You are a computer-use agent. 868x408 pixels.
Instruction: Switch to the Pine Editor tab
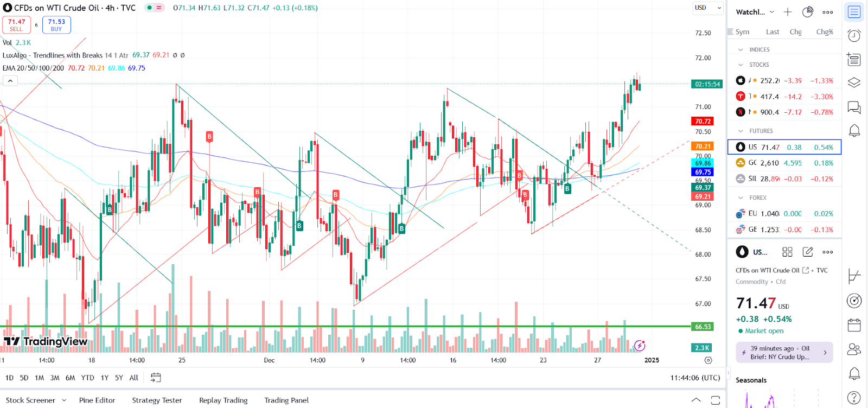click(97, 400)
